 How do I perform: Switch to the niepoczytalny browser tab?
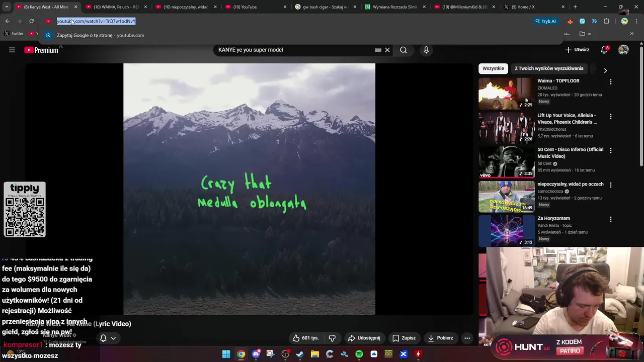(x=186, y=7)
